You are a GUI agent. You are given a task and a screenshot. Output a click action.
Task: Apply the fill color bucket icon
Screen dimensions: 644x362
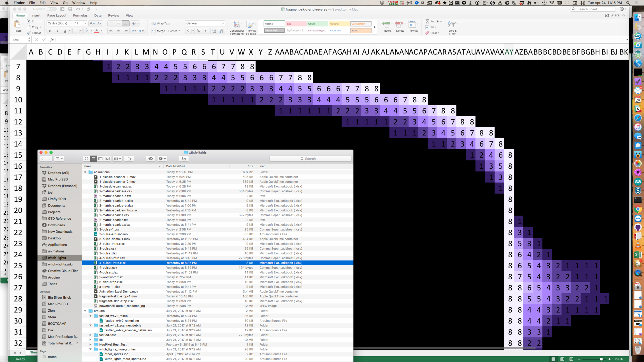pos(87,31)
